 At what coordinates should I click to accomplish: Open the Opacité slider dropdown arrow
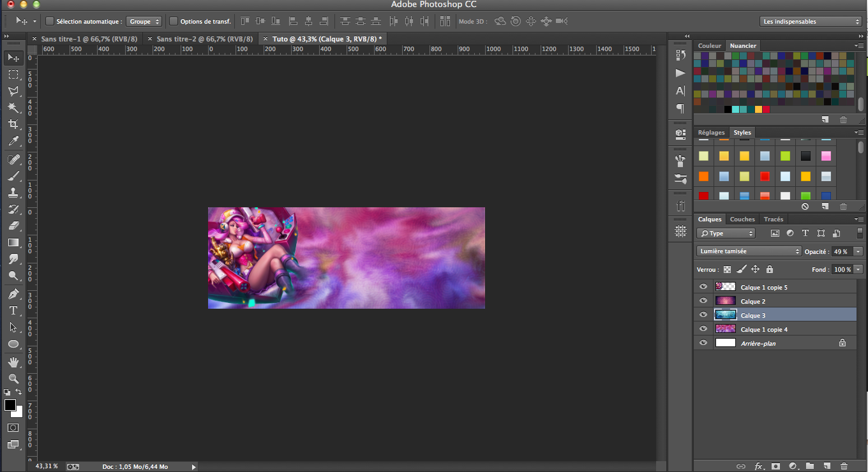coord(858,251)
